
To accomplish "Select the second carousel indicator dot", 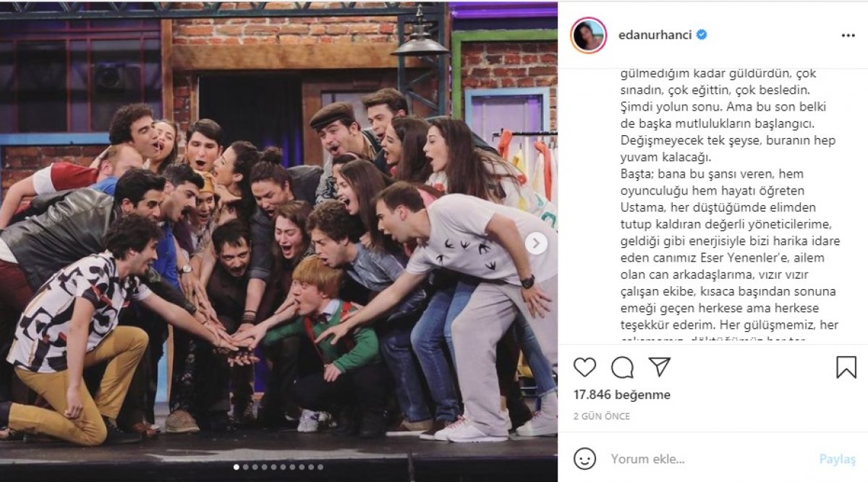I will (x=246, y=467).
